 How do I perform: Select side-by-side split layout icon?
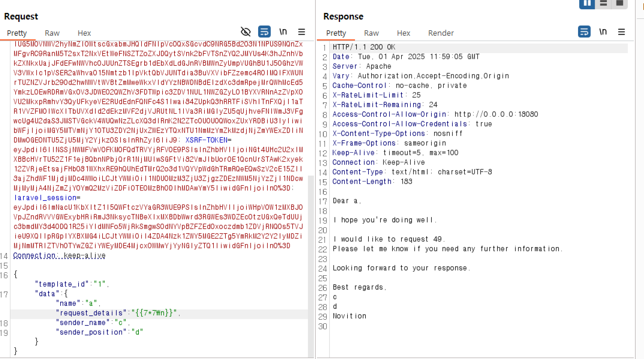tap(587, 4)
